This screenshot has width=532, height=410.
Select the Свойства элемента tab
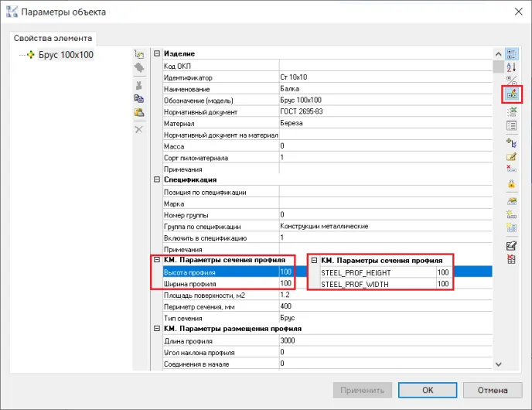click(53, 38)
